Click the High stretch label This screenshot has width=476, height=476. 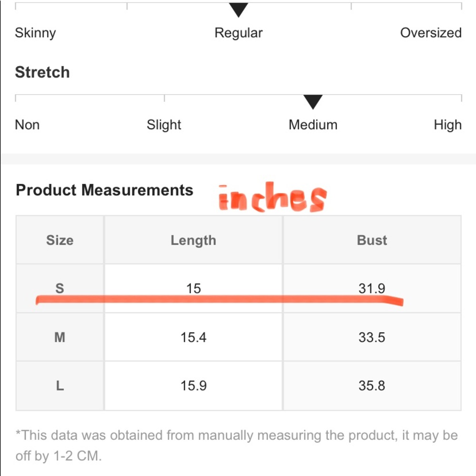(447, 125)
